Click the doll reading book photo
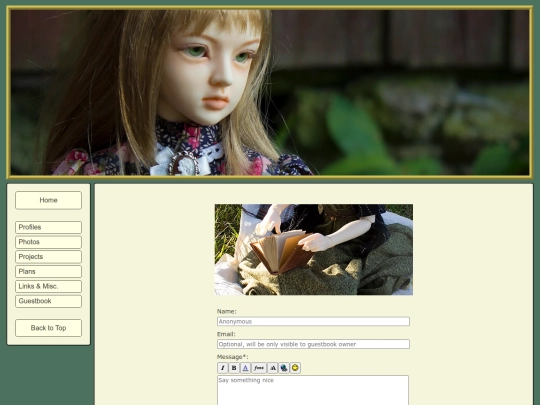Image resolution: width=540 pixels, height=405 pixels. coord(314,250)
